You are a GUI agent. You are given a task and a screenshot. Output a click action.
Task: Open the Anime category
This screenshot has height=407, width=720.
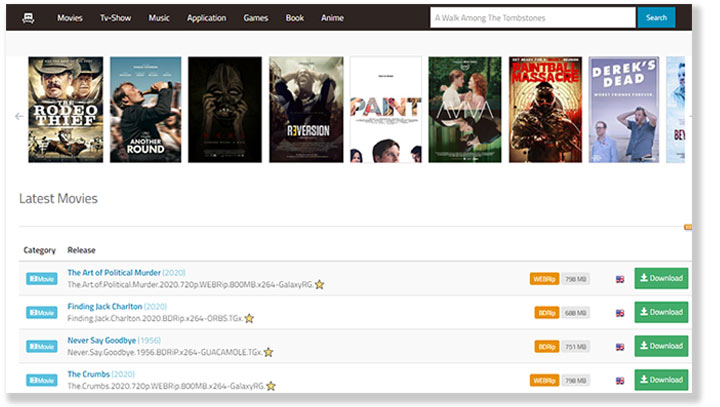(332, 18)
